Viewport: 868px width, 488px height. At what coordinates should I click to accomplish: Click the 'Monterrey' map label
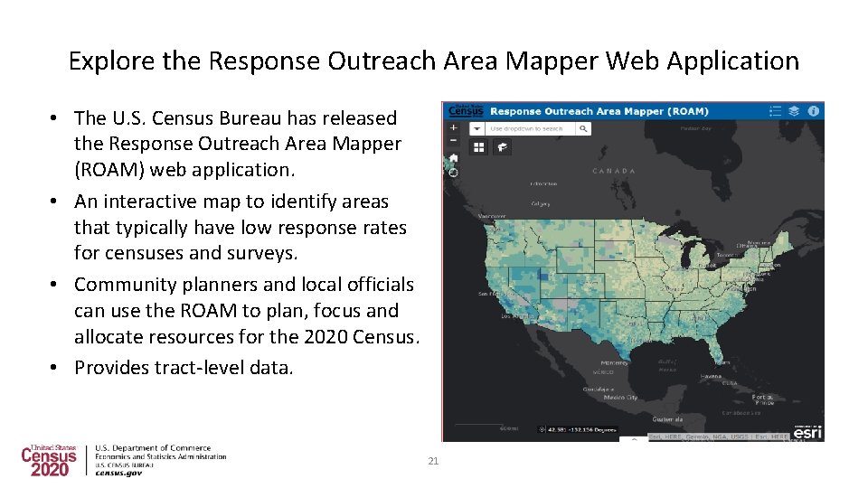point(615,363)
